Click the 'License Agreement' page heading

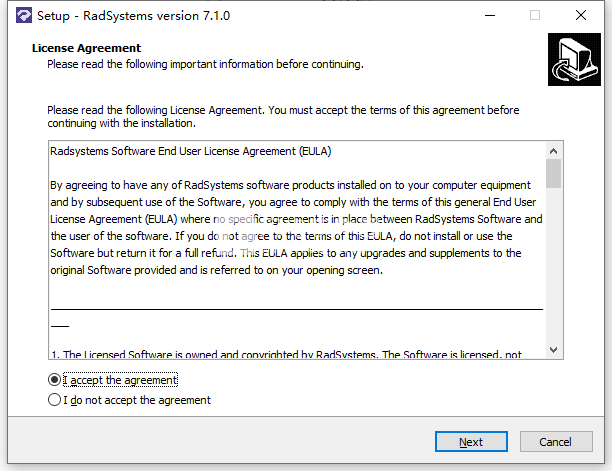click(x=86, y=48)
